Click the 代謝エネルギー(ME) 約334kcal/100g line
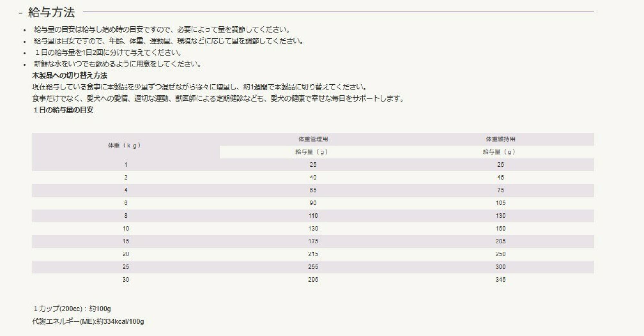Screen dimensions: 644x336 [x=88, y=322]
